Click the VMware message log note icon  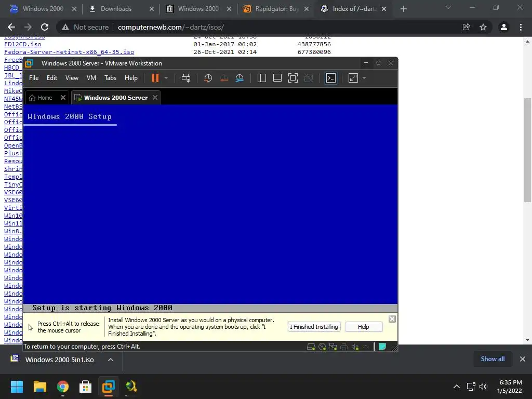[382, 347]
